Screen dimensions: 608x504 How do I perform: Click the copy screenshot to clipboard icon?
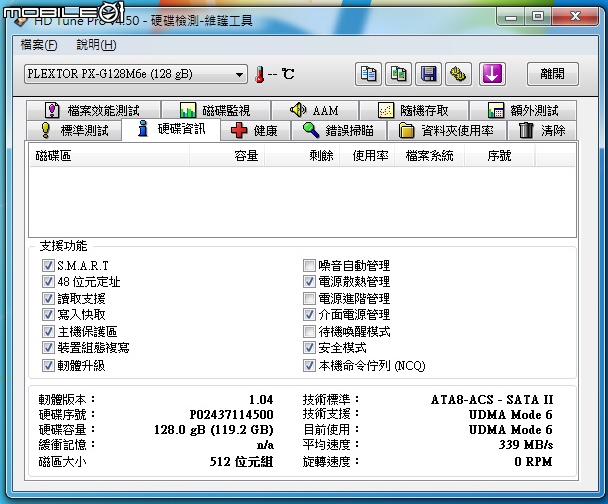point(398,74)
